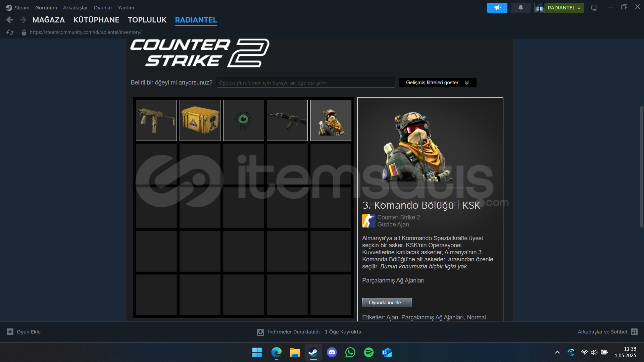Select the green eye sticker item
The image size is (644, 362).
(x=244, y=120)
